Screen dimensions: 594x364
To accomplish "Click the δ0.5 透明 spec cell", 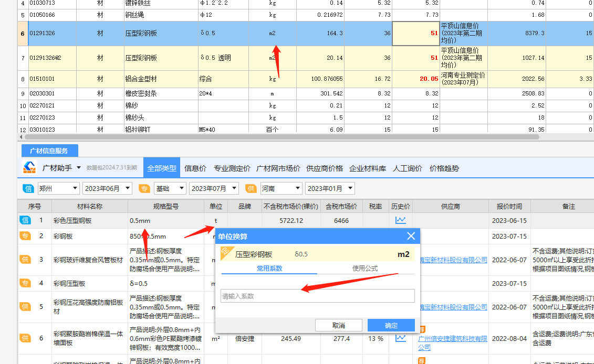I will point(223,58).
